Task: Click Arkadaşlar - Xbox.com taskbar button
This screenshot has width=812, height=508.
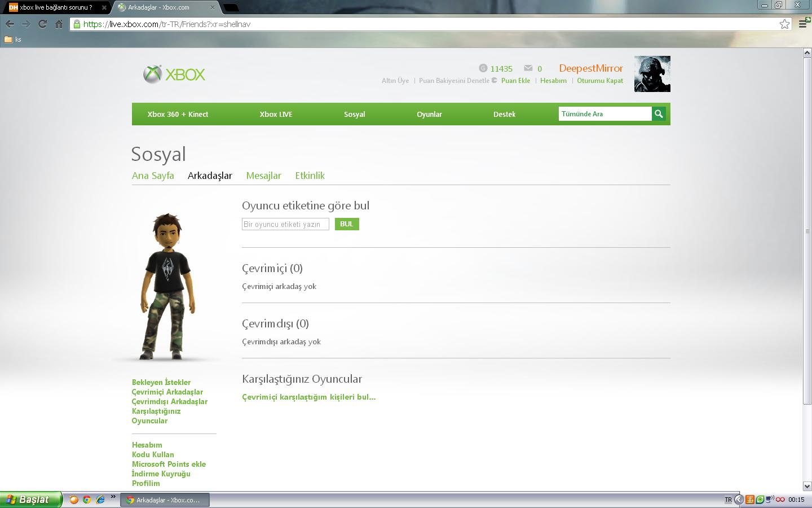Action: pyautogui.click(x=165, y=500)
